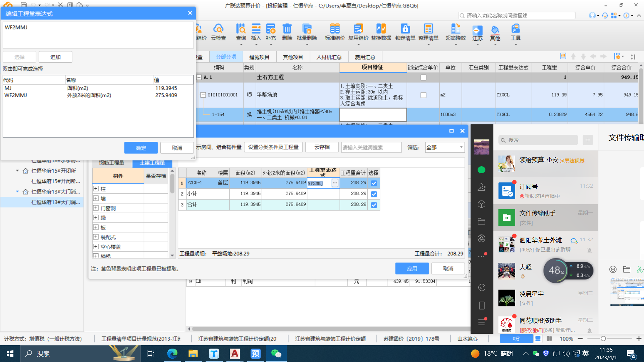The height and width of the screenshot is (362, 644).
Task: Click 确定 in the expression editor dialog
Action: pos(141,148)
